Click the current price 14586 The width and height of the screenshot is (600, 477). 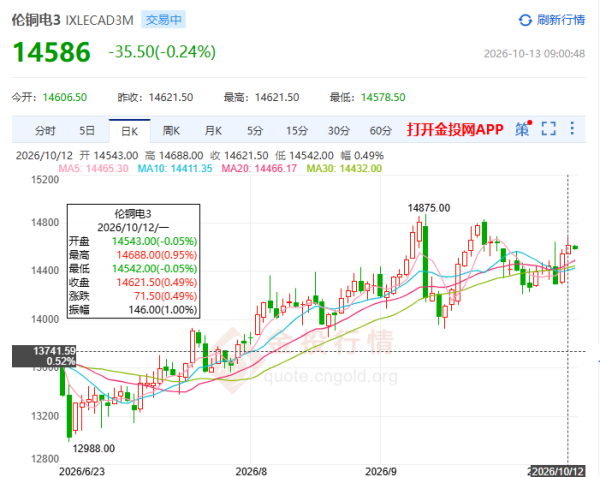[52, 52]
